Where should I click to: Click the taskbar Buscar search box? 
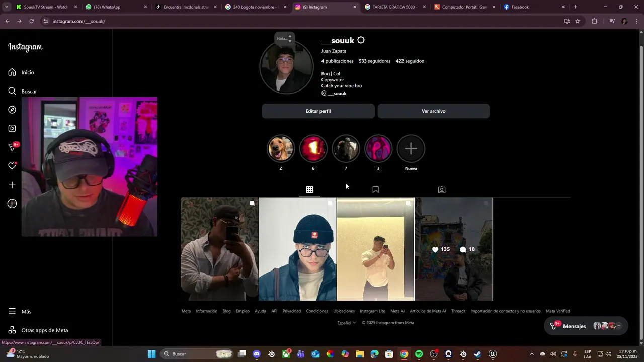[x=197, y=354]
